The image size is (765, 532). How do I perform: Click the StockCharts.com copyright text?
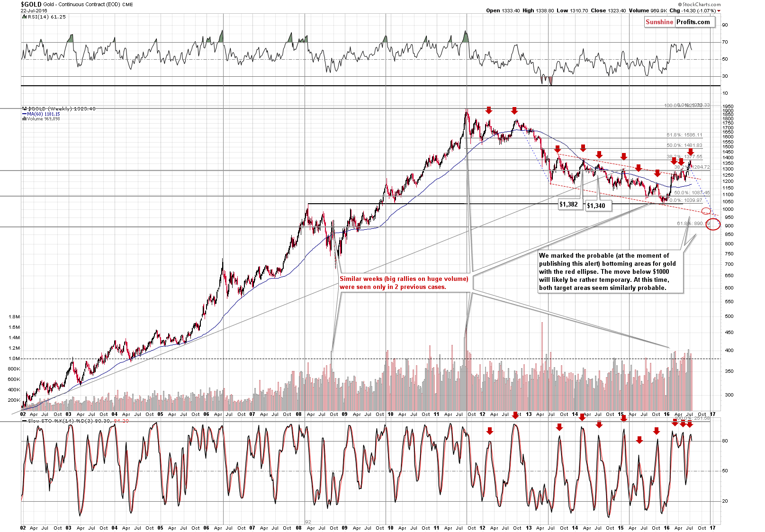pyautogui.click(x=699, y=4)
